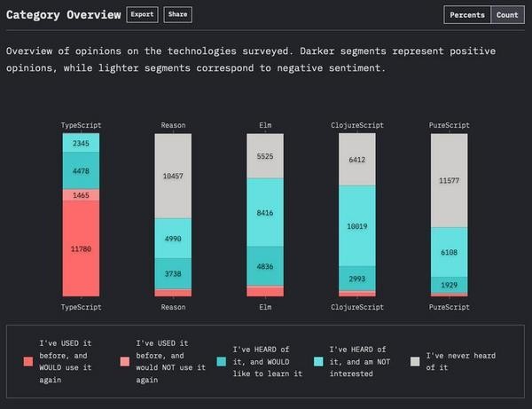Click the light cyan 'am NOT interested' legend swatch

[x=318, y=361]
